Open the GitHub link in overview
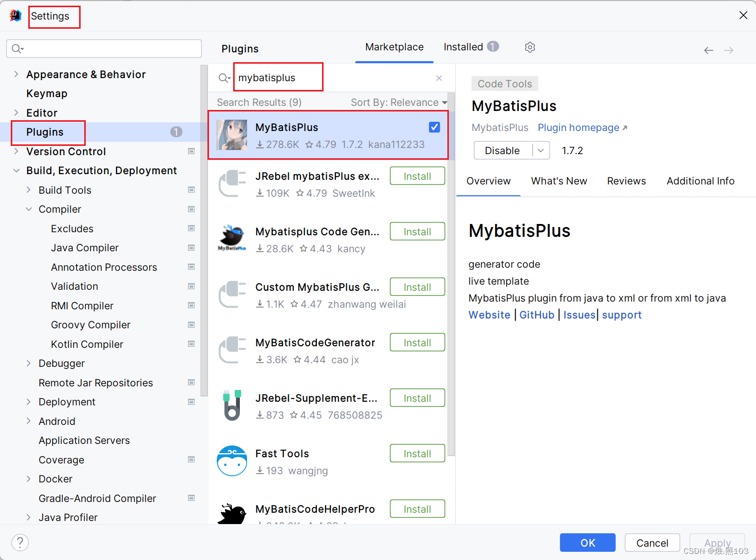This screenshot has height=560, width=756. coord(537,315)
